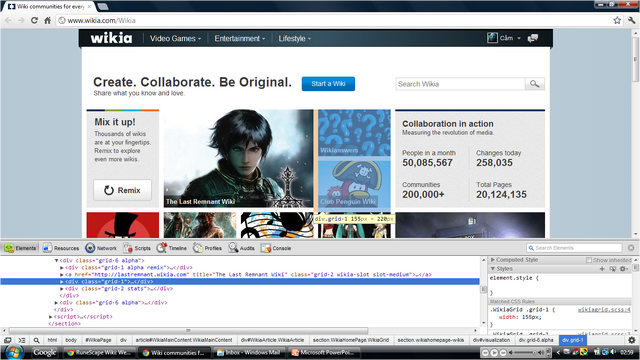The image size is (640, 360).
Task: Enable Show inherited checkbox
Action: tap(589, 260)
